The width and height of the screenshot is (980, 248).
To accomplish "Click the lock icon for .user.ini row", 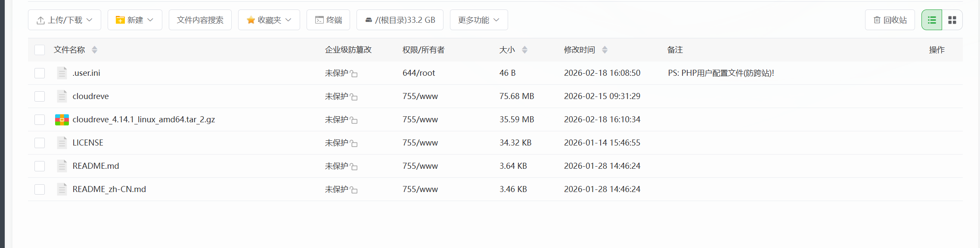I will click(354, 74).
